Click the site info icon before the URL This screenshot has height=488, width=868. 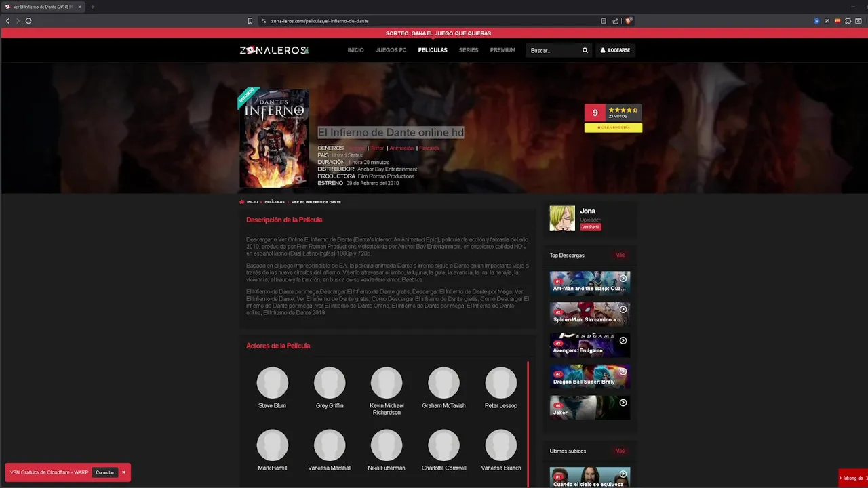(264, 21)
